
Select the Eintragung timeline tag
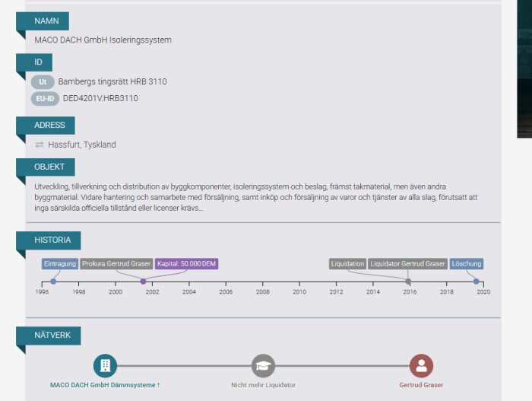pos(60,264)
